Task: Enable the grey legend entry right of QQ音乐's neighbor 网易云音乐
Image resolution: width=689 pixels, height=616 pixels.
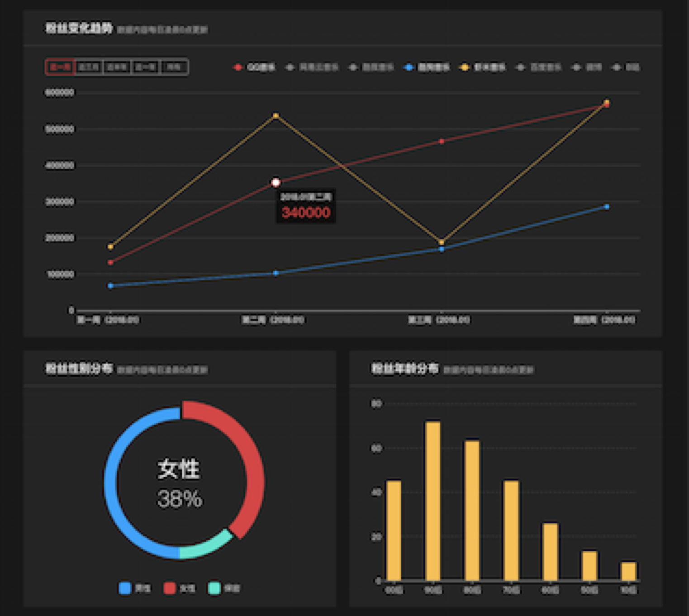Action: tap(371, 67)
